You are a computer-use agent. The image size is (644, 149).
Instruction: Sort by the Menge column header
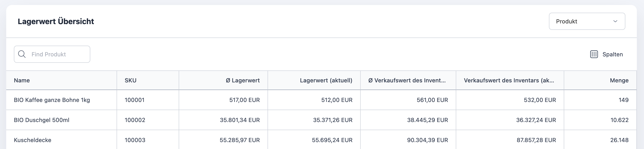(x=619, y=80)
